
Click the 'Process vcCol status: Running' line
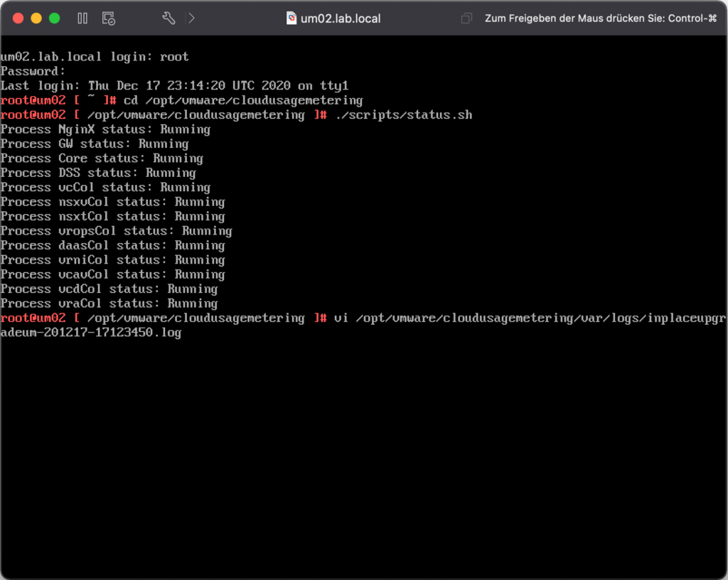[x=105, y=188]
